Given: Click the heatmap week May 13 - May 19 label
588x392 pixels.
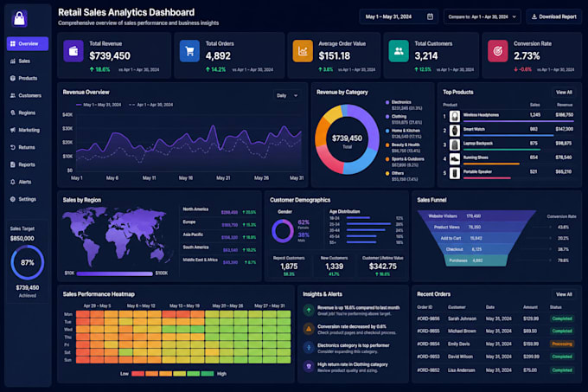Looking at the screenshot, I should (x=184, y=305).
